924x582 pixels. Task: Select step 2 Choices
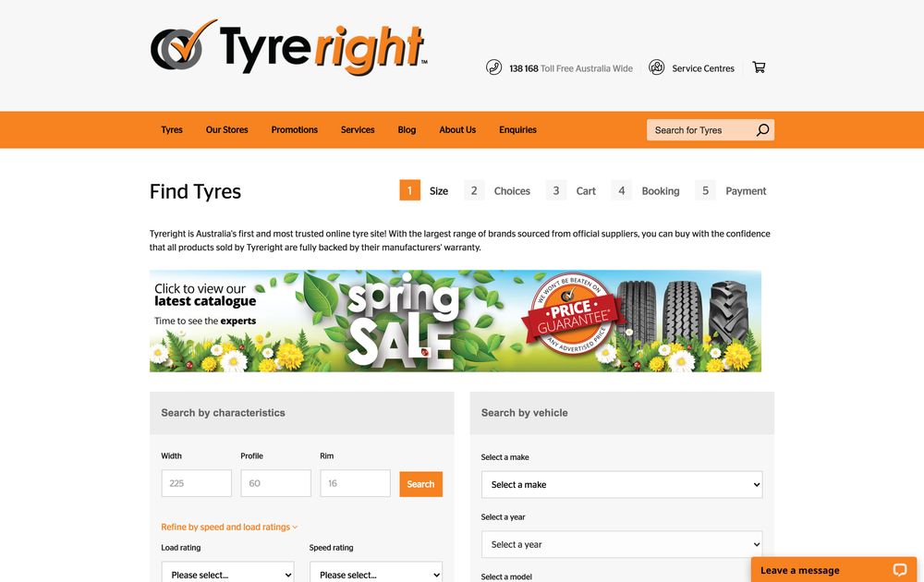pos(497,190)
